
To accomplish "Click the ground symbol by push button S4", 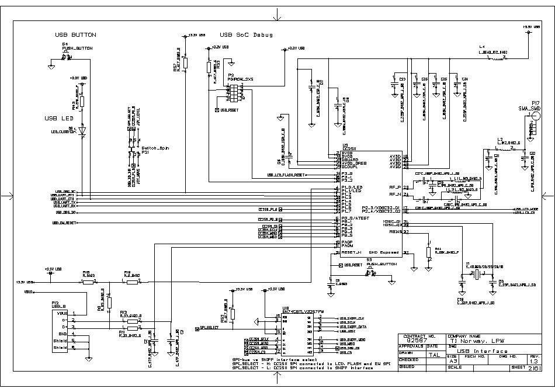I will tap(51, 67).
